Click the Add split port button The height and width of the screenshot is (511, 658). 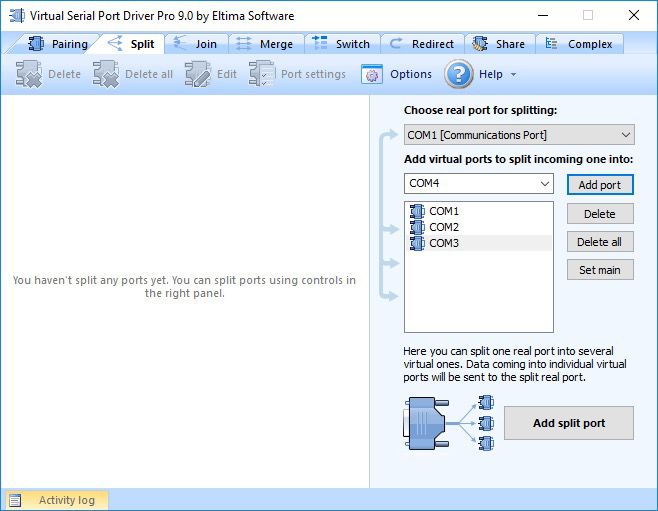click(569, 423)
